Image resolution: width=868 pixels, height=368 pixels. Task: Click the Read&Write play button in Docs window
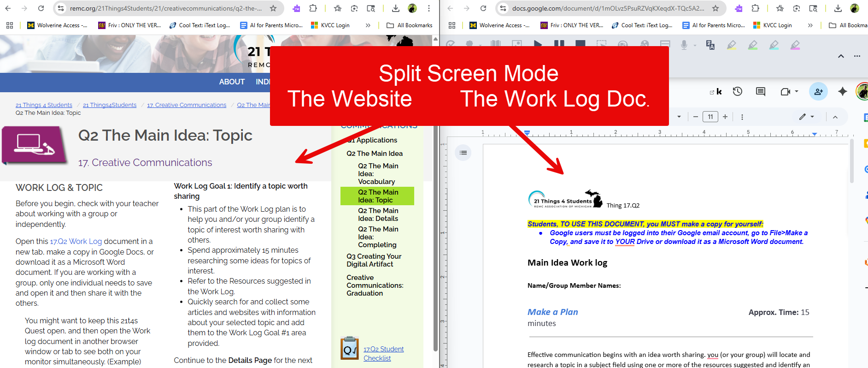[538, 44]
